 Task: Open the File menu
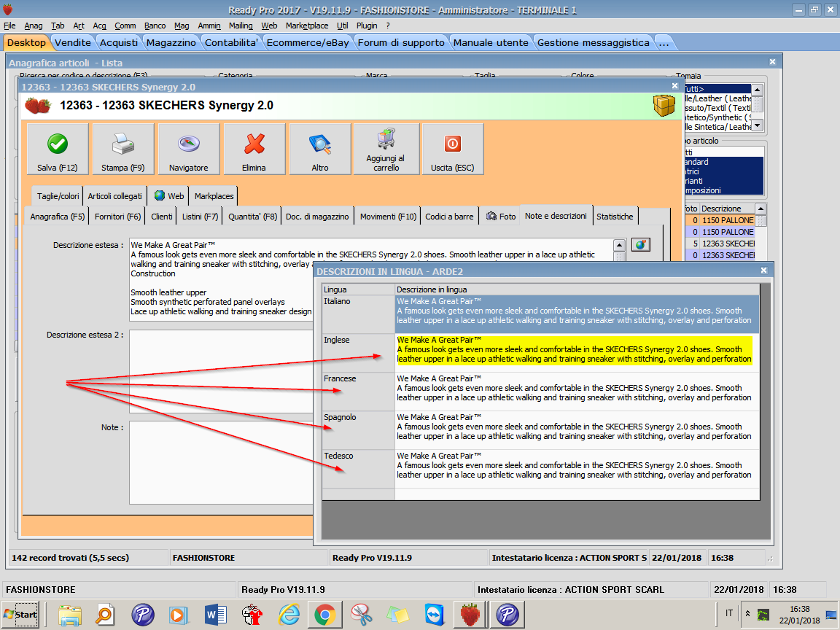tap(9, 26)
